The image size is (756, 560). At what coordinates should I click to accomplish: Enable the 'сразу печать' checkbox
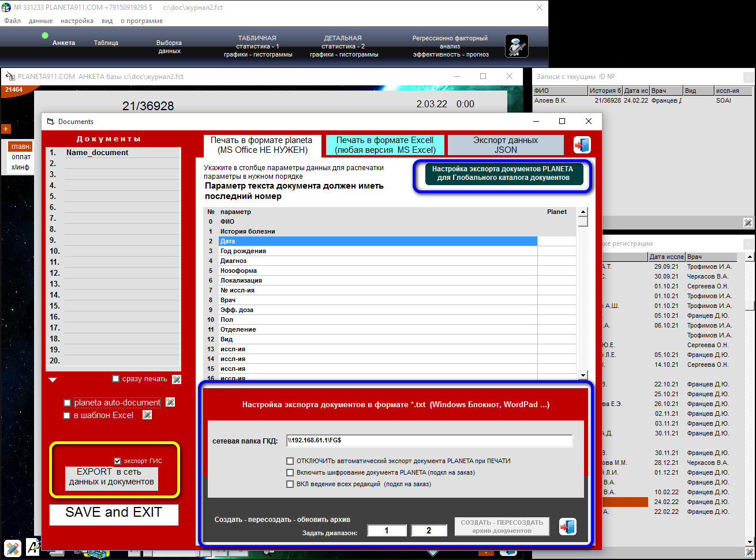click(116, 379)
